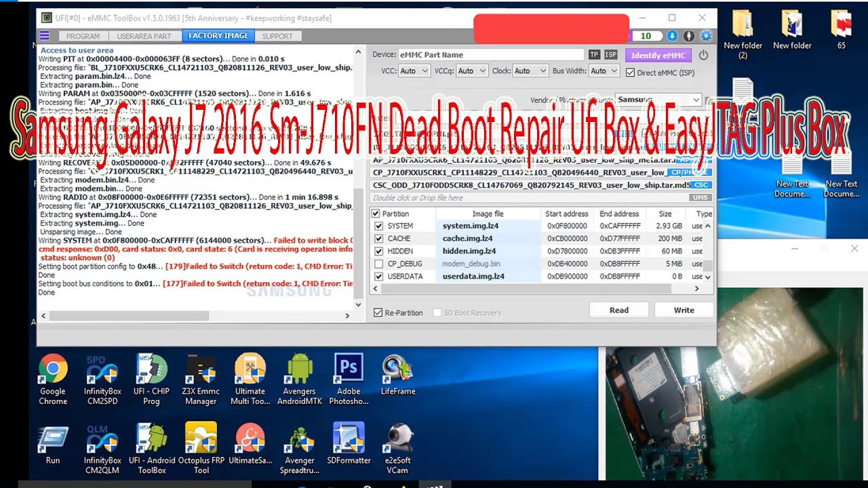Click the ISP pinout button
The height and width of the screenshot is (488, 868).
[611, 55]
